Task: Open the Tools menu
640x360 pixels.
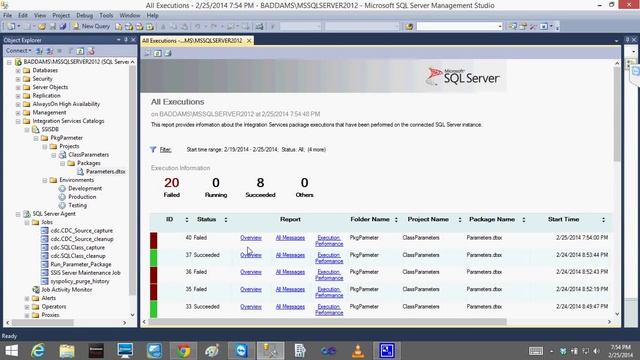Action: (x=106, y=16)
